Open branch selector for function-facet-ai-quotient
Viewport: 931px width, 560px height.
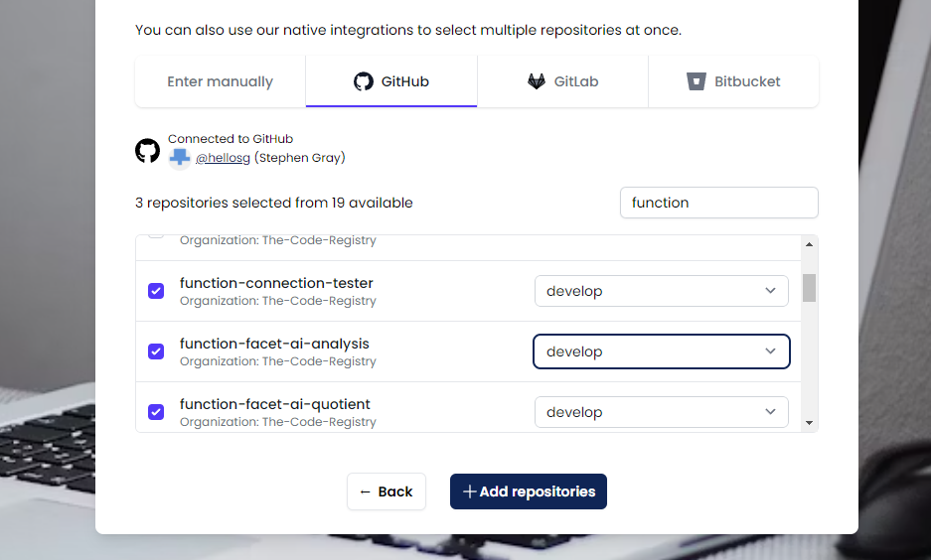[x=662, y=412]
